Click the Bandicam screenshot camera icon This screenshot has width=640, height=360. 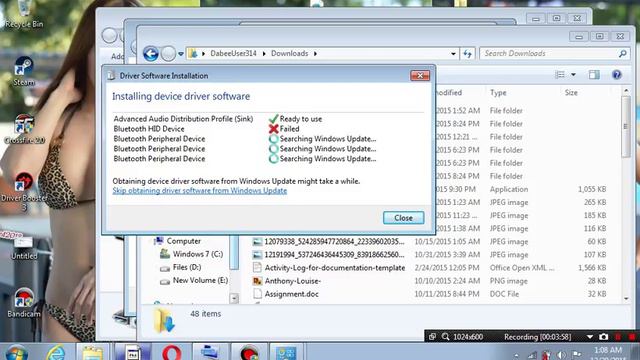[603, 337]
